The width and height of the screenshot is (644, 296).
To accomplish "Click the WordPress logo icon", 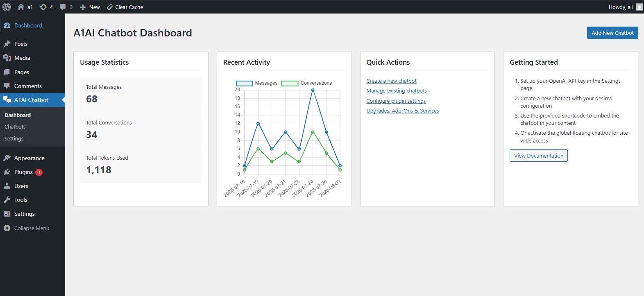I will [x=7, y=7].
